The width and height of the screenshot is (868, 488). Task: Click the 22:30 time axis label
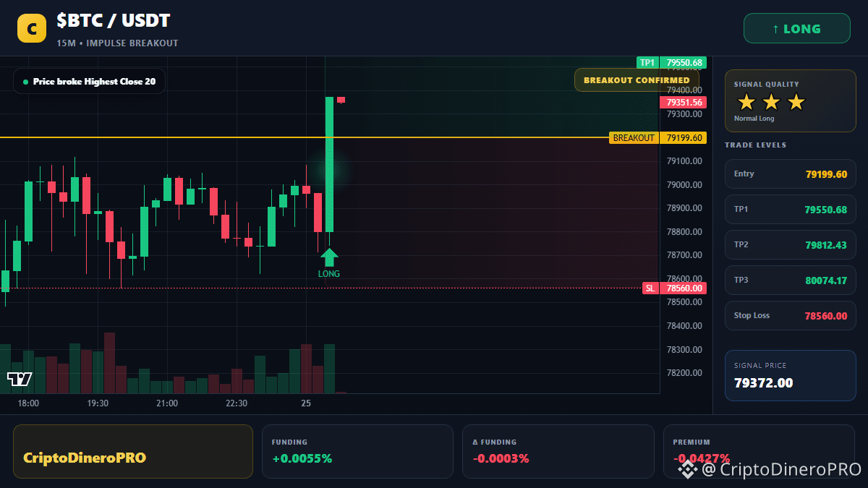pos(237,403)
